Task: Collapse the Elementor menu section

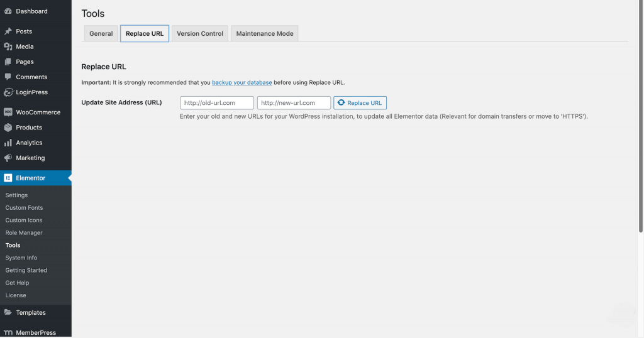Action: 31,178
